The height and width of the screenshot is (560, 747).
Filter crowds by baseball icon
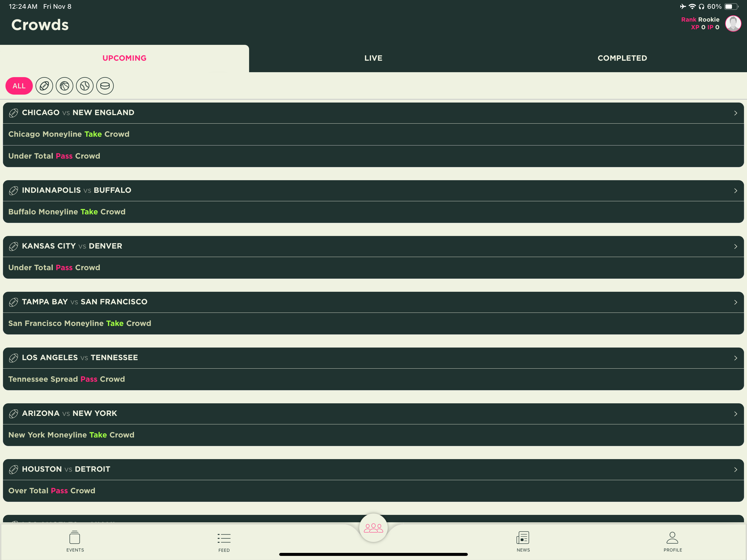(x=85, y=86)
